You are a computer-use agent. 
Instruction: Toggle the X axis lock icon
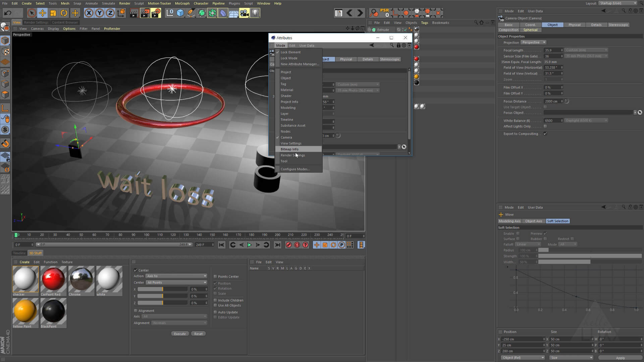click(x=89, y=13)
